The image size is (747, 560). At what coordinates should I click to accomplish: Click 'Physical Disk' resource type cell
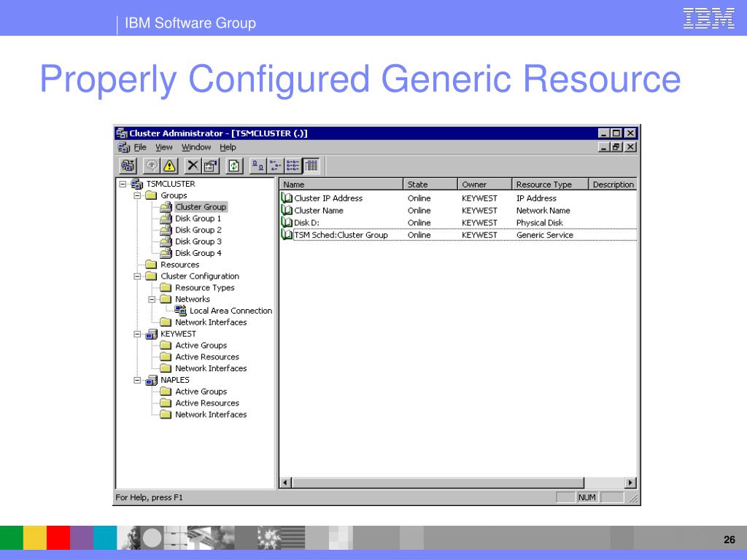[x=539, y=222]
